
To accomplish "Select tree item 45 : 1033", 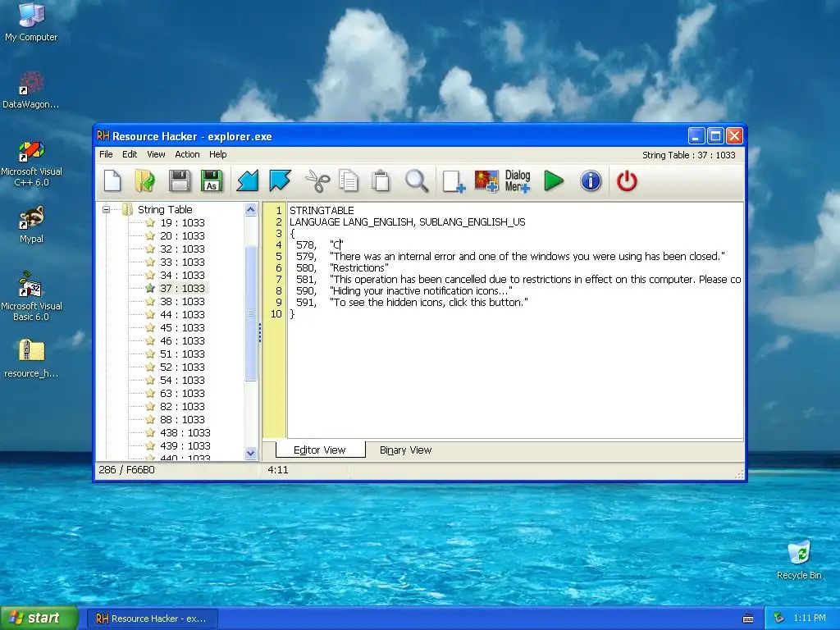I will 182,328.
